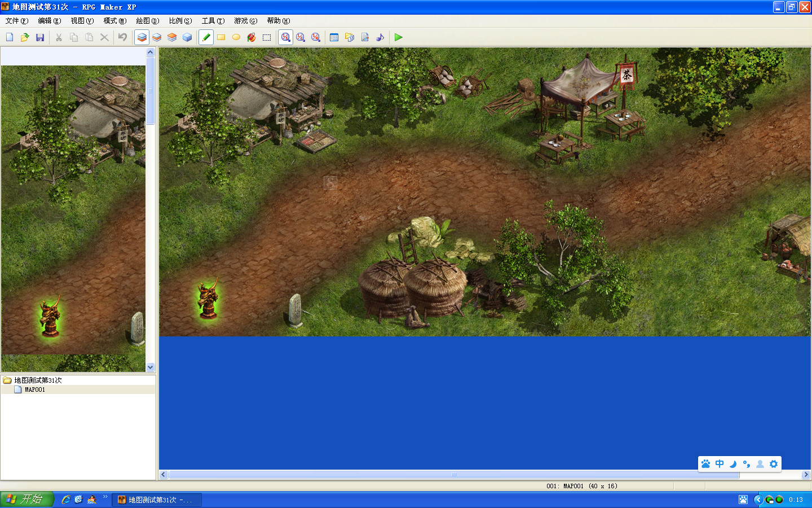Open the 文件(F) menu
This screenshot has width=812, height=508.
click(x=17, y=21)
